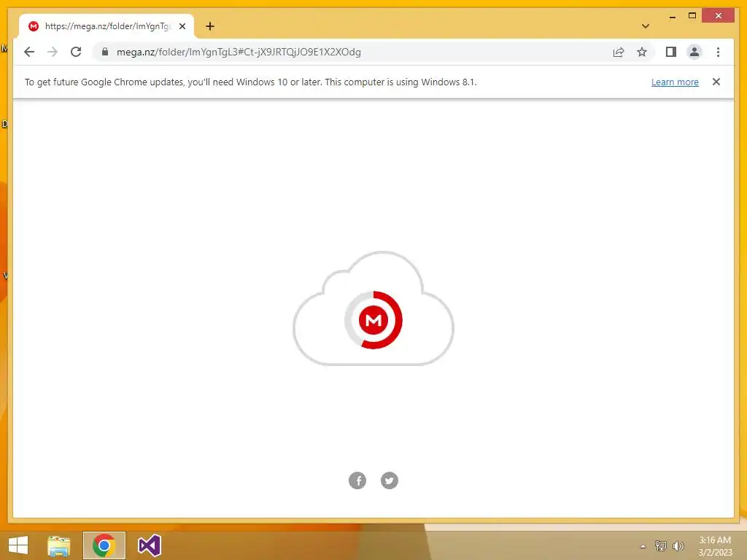View site information via the lock icon
747x560 pixels.
(x=105, y=52)
